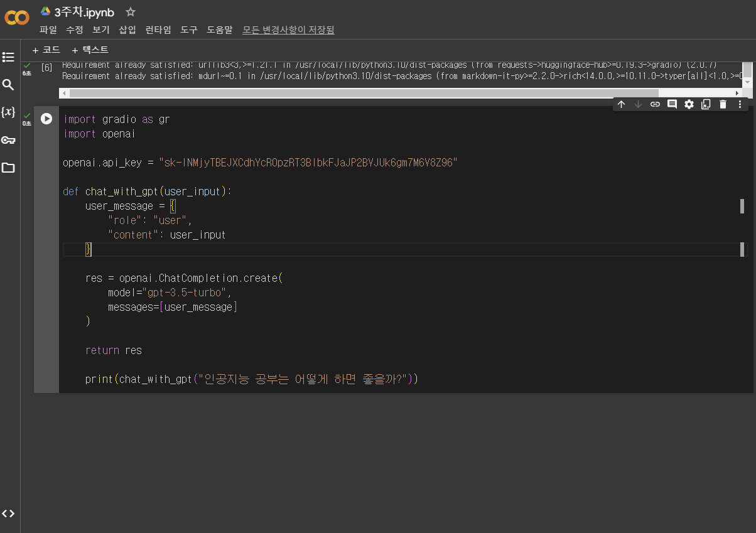756x533 pixels.
Task: Click the output scrollbar right arrow
Action: 737,93
